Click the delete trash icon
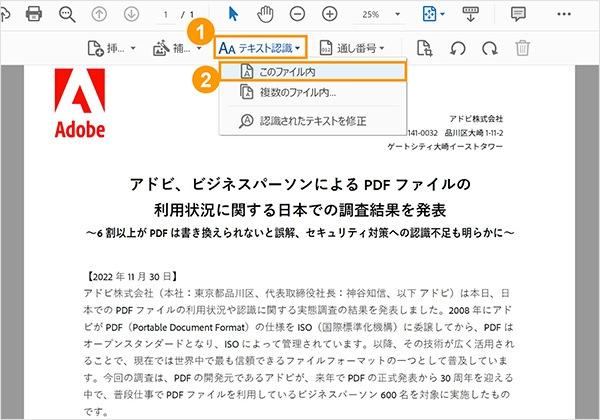 click(x=522, y=48)
